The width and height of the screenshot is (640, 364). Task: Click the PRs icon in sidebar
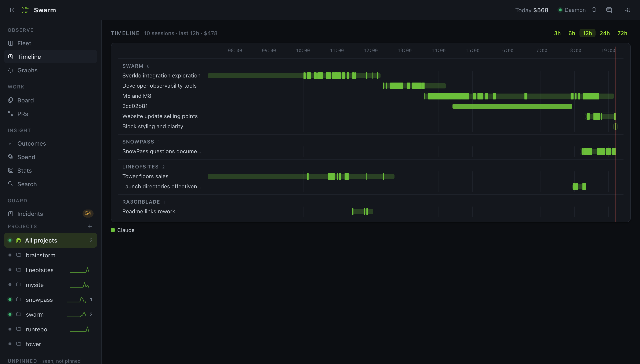click(11, 114)
